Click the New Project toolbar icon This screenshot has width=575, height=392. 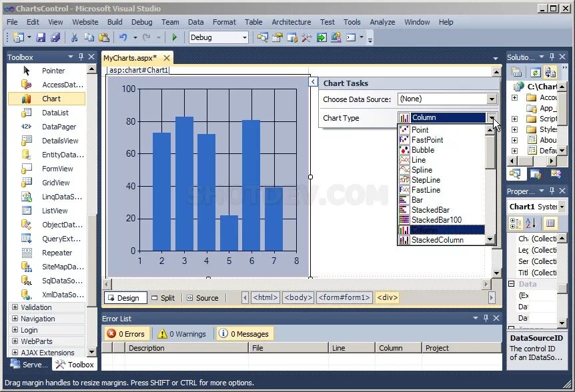18,37
